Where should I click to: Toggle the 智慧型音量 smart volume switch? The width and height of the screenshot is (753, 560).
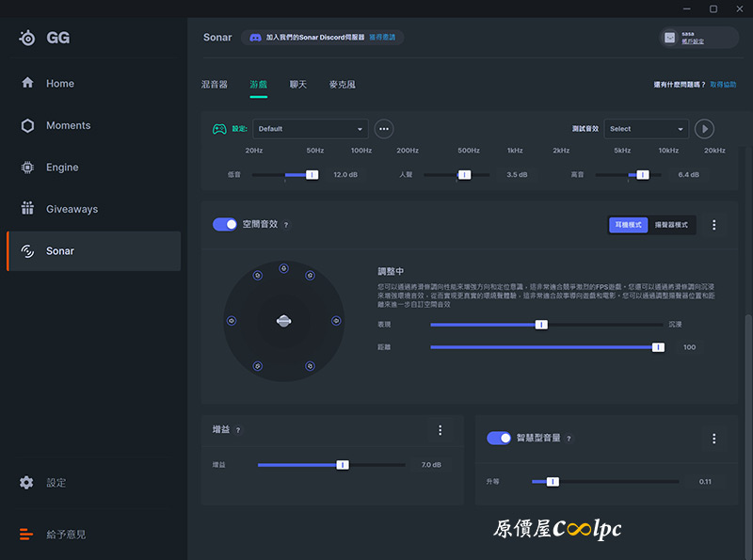tap(499, 438)
